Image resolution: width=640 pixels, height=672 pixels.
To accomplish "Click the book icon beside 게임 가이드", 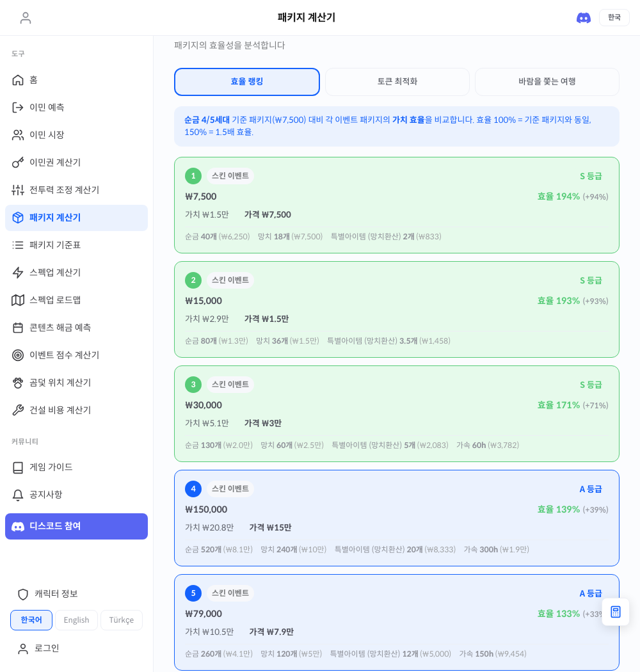I will click(x=17, y=468).
